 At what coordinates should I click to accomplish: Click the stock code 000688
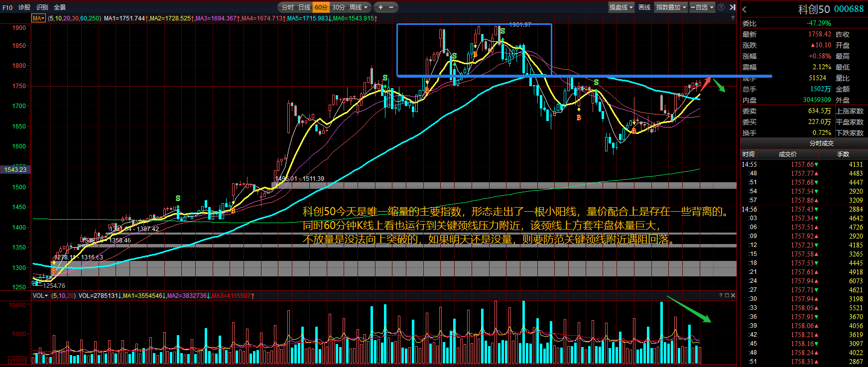pos(849,9)
